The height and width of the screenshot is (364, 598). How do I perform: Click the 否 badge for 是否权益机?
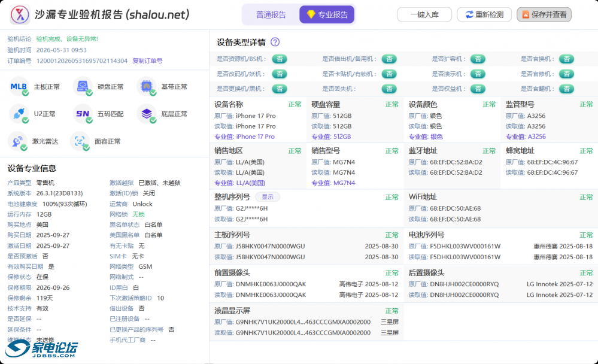click(x=478, y=89)
